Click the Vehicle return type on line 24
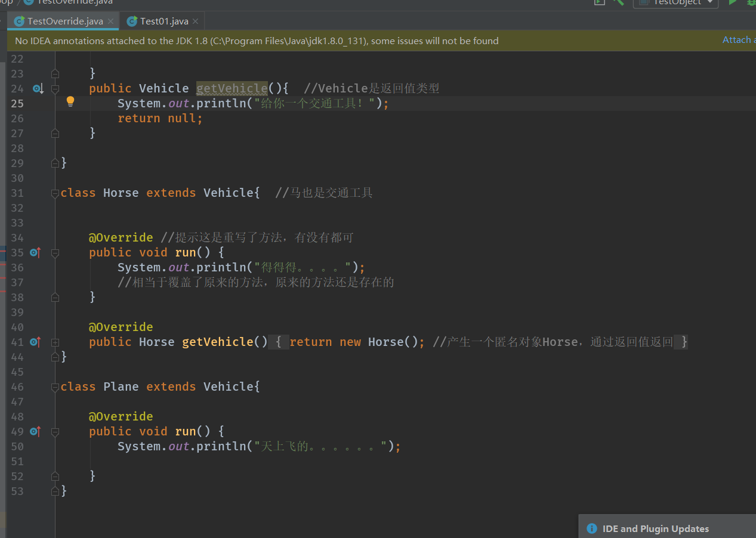 pos(164,89)
